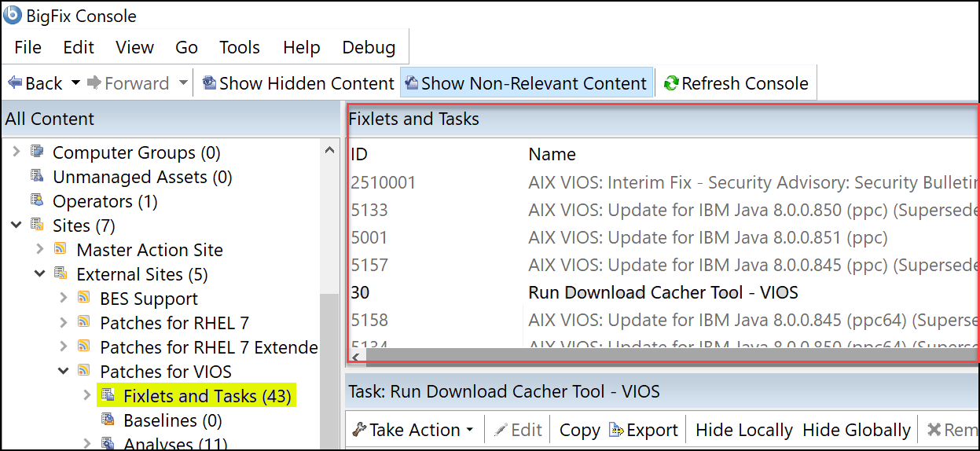This screenshot has height=451, width=980.
Task: Open the Tools menu
Action: [x=239, y=47]
